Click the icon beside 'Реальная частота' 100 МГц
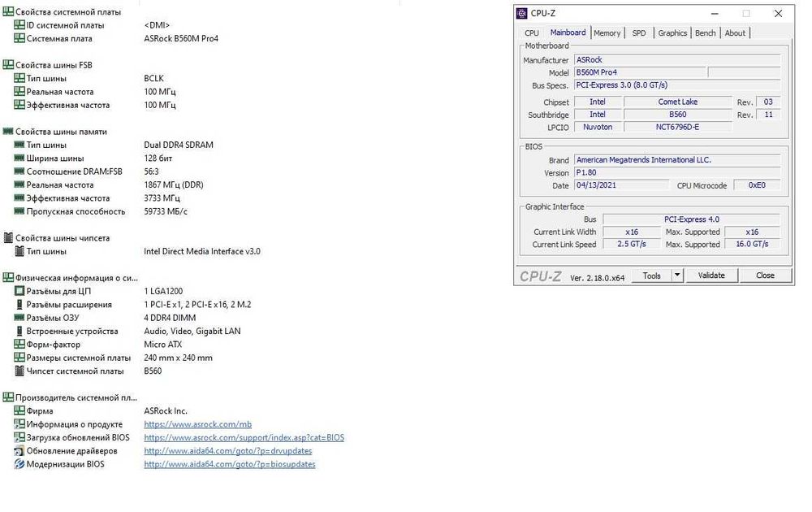Screen dimensions: 812x512 point(19,92)
